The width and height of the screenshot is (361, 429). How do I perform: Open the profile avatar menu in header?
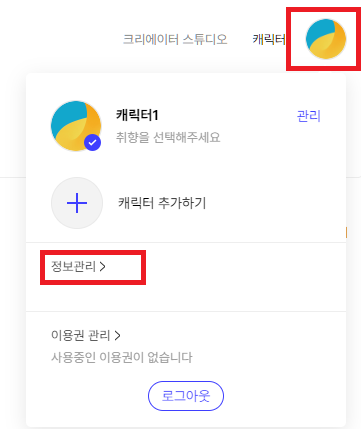(326, 39)
